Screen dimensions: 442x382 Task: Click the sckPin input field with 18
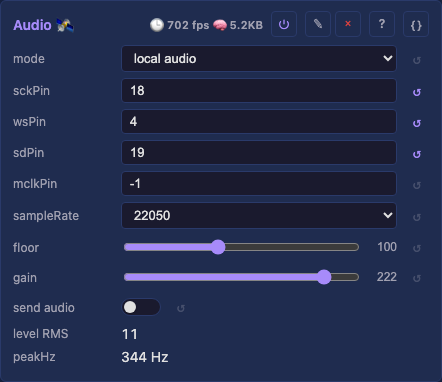pyautogui.click(x=259, y=90)
